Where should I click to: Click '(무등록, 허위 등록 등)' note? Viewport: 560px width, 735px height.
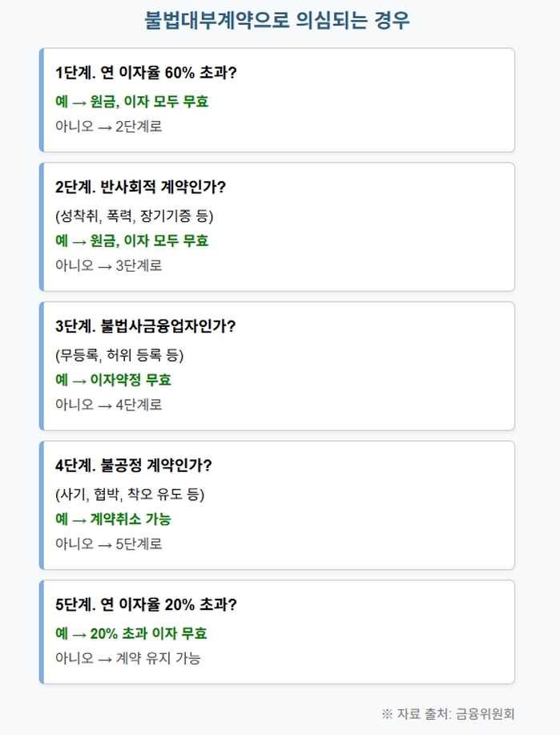(119, 355)
